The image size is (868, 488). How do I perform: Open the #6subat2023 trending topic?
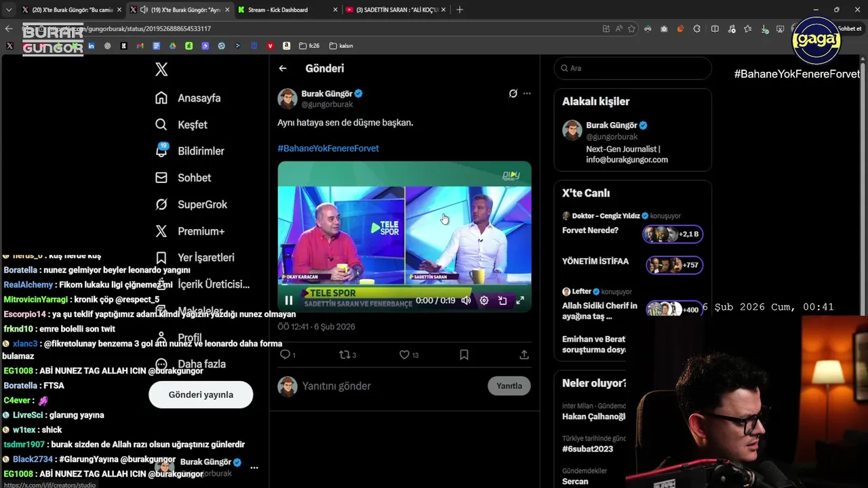(587, 449)
